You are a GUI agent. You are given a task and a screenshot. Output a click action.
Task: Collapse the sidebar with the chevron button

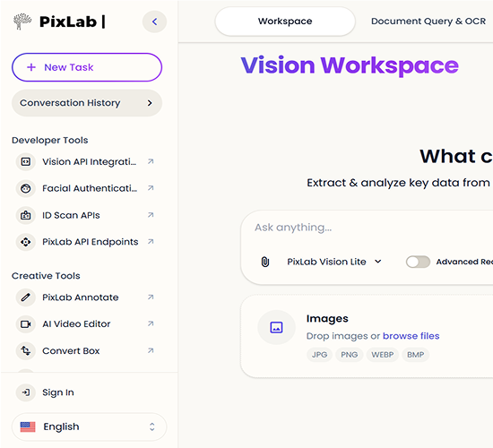[154, 22]
